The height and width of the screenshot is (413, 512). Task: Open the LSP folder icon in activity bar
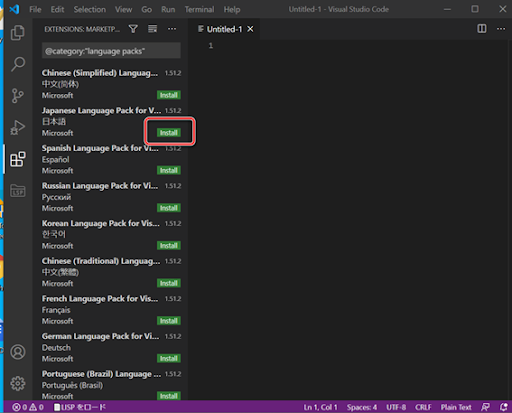[18, 191]
